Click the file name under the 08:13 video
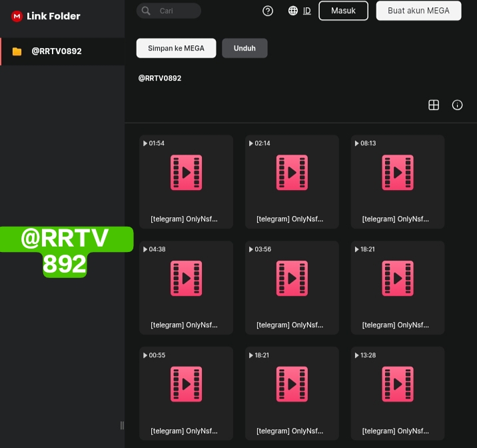 pyautogui.click(x=396, y=219)
